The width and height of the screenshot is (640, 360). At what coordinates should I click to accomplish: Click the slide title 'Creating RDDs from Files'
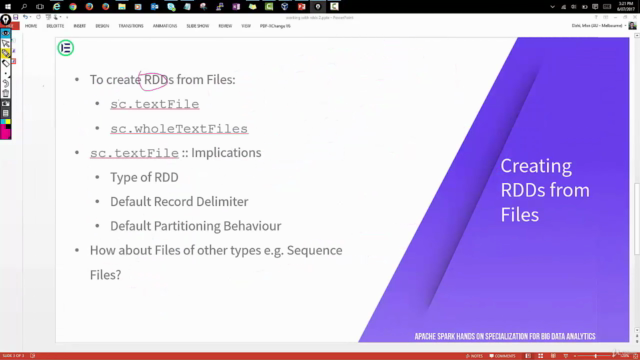545,190
